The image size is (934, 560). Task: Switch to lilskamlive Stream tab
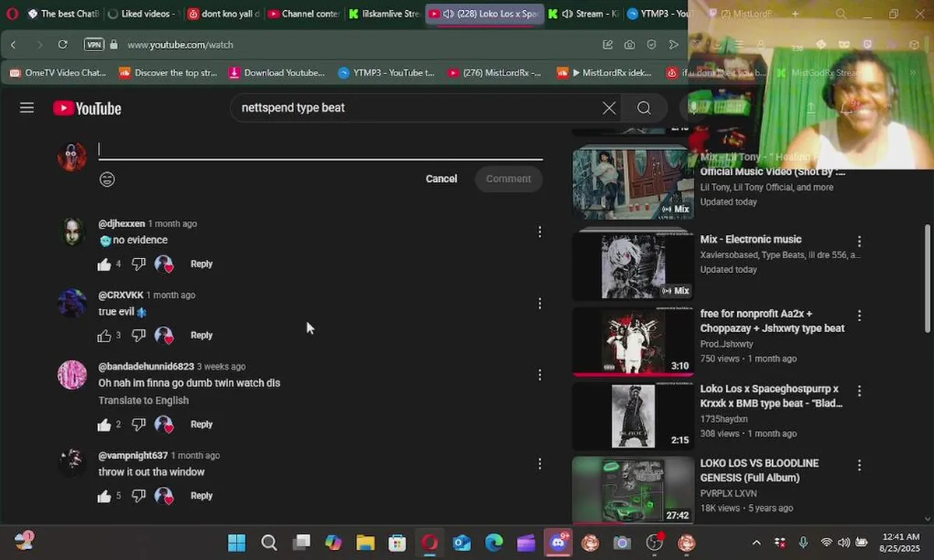click(x=384, y=14)
